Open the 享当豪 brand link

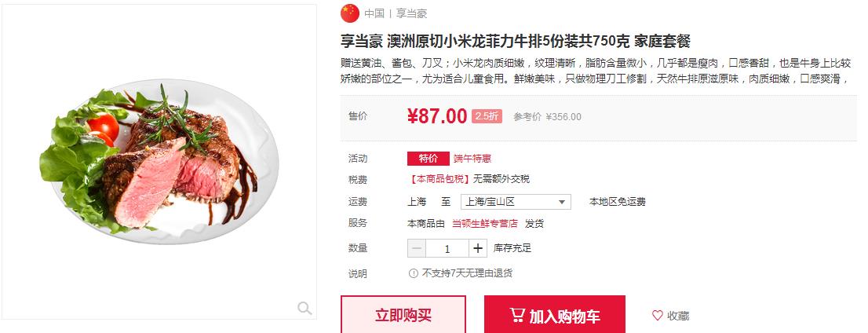411,14
